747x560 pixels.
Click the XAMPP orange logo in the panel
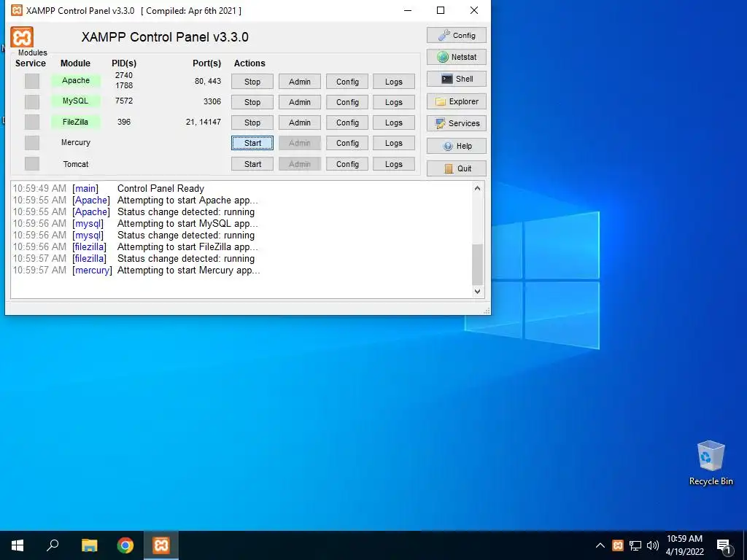[x=22, y=37]
